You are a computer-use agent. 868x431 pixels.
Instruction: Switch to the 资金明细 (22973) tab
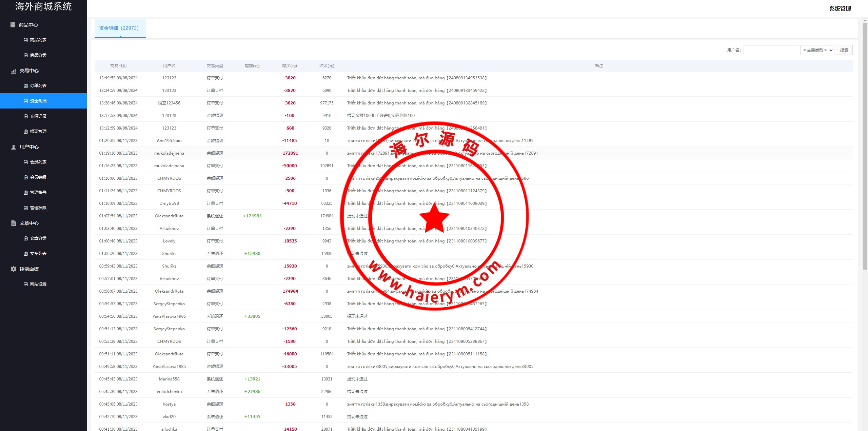coord(119,28)
